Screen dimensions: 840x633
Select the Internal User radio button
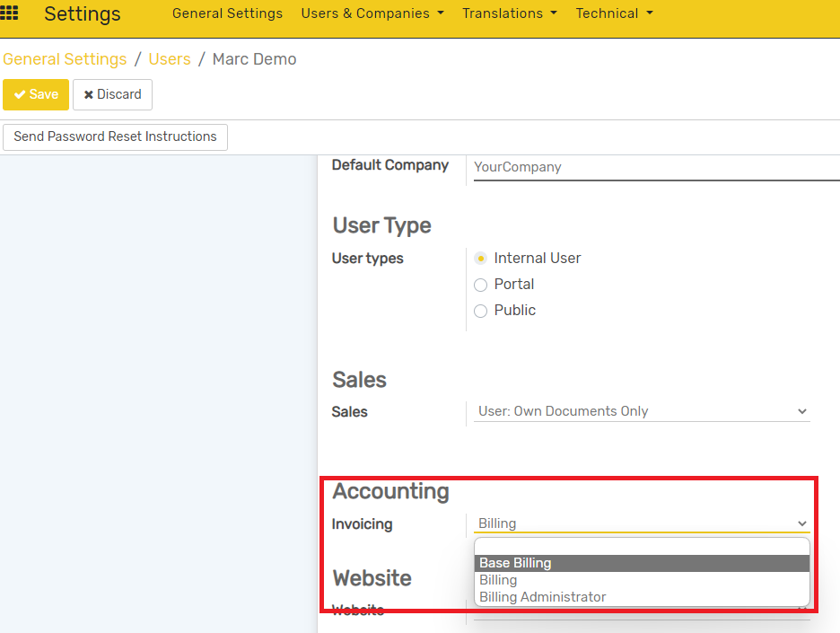click(480, 258)
